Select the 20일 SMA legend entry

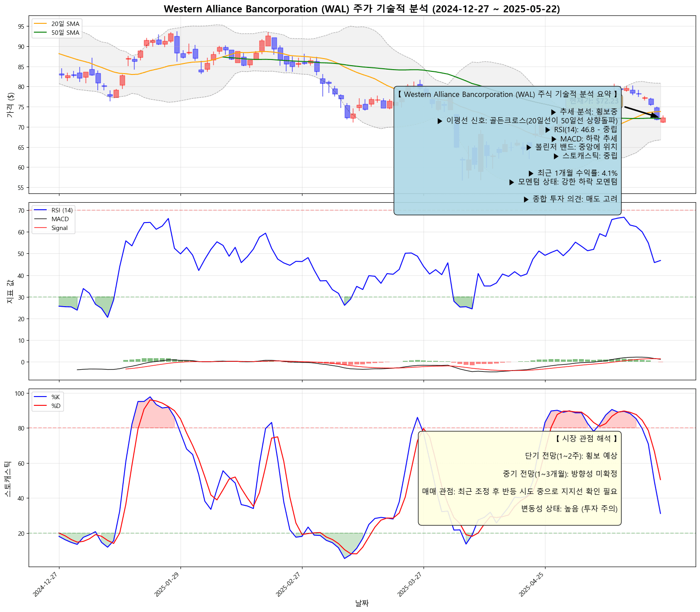[57, 24]
